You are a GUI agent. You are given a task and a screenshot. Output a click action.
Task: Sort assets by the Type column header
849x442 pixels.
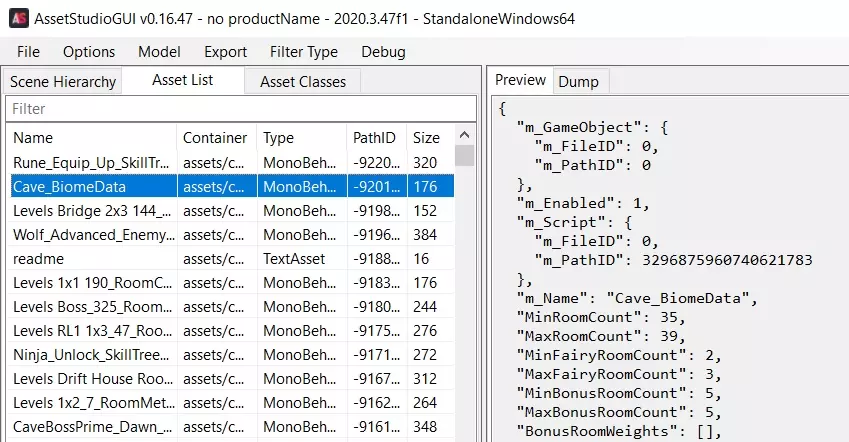pos(300,138)
